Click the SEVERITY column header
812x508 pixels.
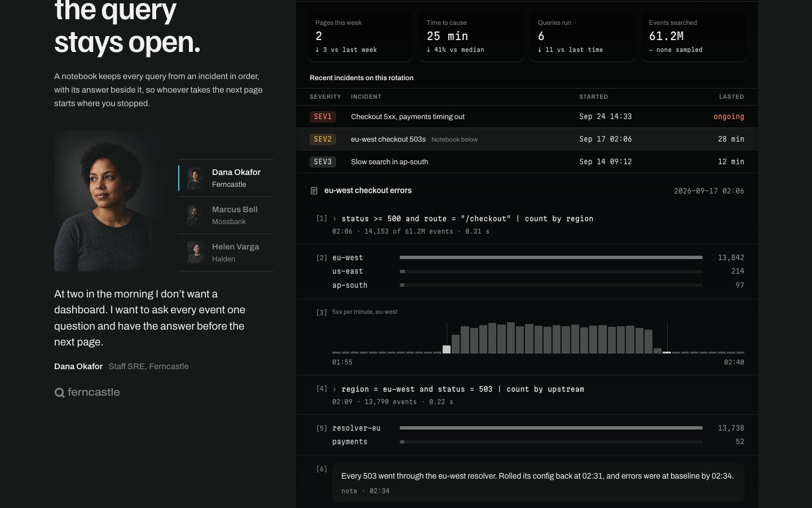[325, 97]
